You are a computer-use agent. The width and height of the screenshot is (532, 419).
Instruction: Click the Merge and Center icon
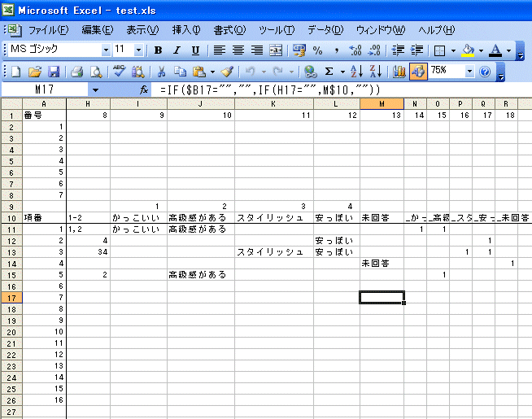276,50
